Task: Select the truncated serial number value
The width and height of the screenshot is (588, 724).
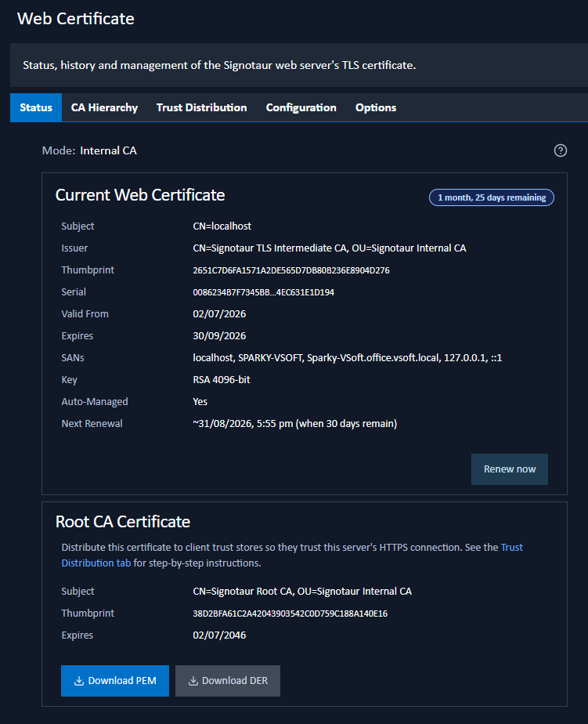Action: coord(263,292)
